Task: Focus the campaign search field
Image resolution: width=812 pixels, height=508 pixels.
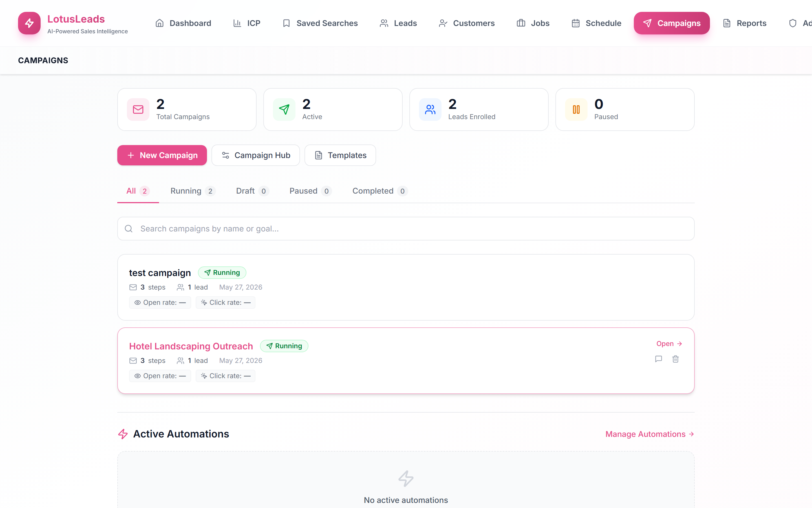Action: pos(406,229)
